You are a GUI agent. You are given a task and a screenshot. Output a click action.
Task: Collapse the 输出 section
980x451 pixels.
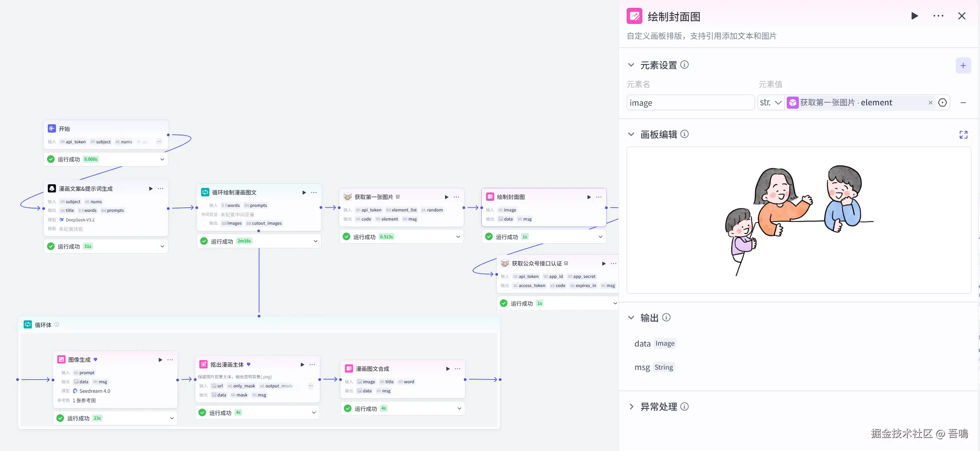pos(631,318)
